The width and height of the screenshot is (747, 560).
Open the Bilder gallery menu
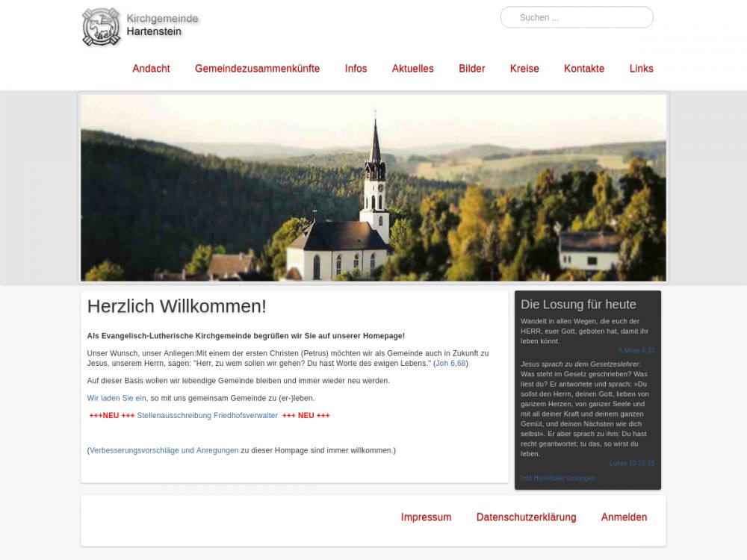click(x=471, y=69)
